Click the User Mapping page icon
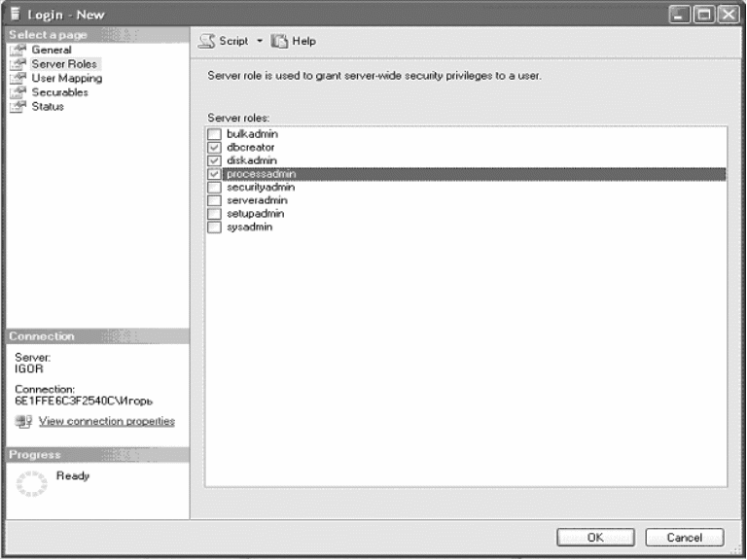 click(17, 79)
